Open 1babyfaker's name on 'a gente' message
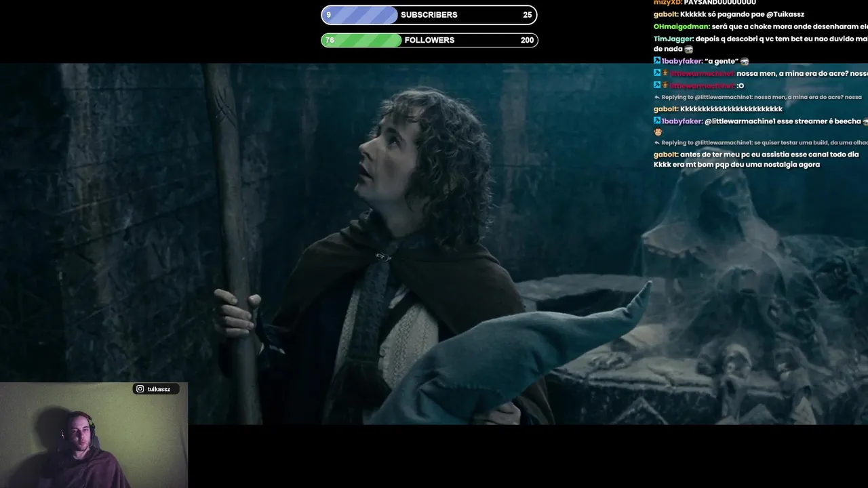Screen dimensions: 868x488 [682, 61]
